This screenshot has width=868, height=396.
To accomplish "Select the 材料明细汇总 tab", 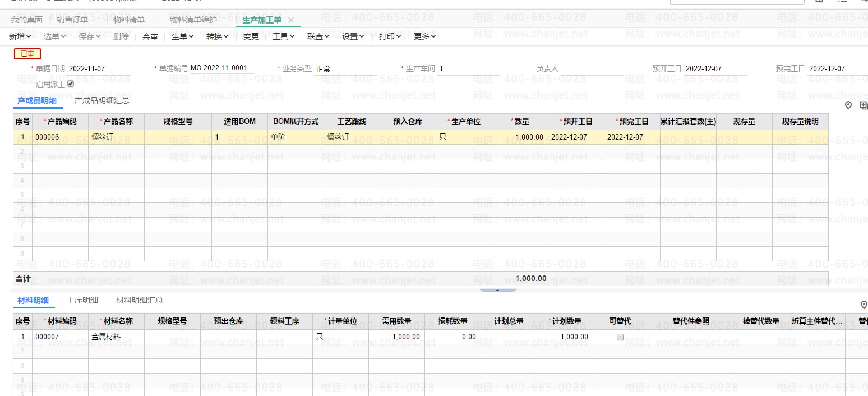I will click(x=140, y=300).
